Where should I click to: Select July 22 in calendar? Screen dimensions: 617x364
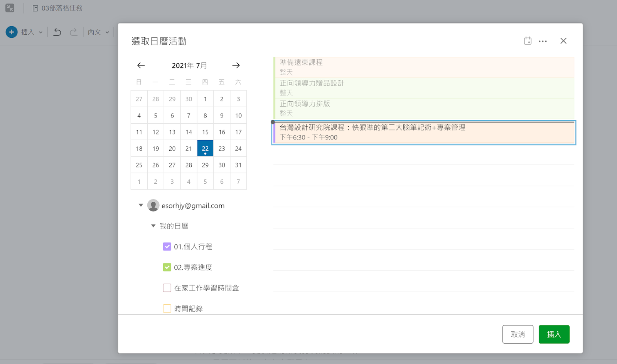tap(205, 149)
